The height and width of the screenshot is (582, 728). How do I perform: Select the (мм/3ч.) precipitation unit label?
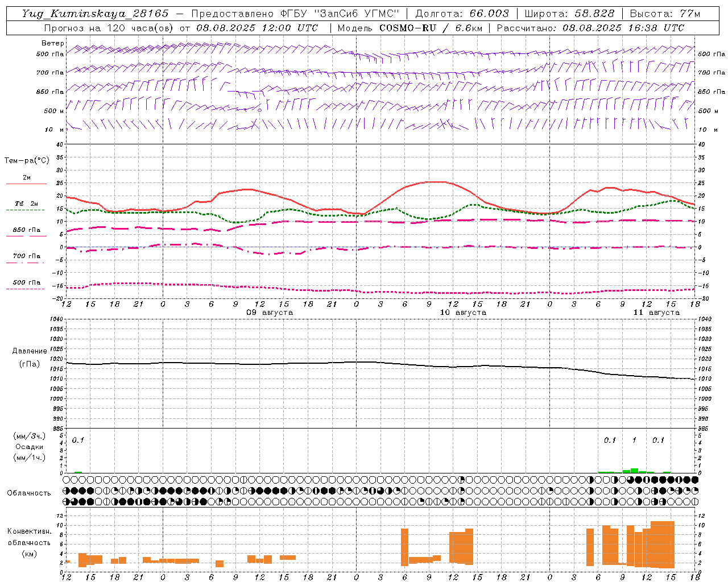point(30,436)
